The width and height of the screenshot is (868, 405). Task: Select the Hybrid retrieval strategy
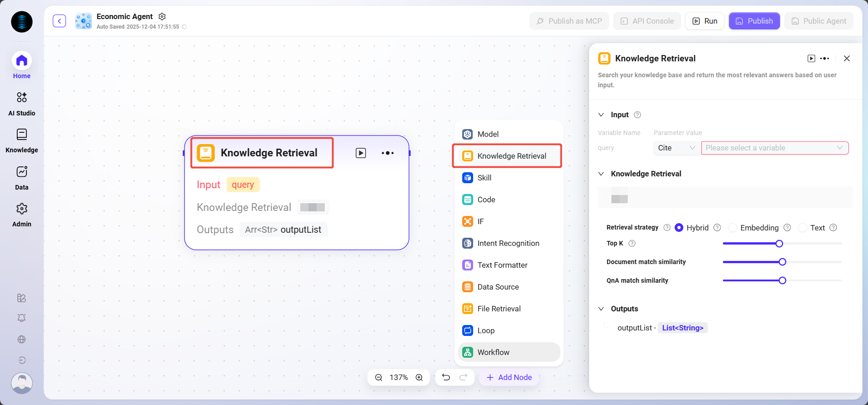(x=679, y=228)
